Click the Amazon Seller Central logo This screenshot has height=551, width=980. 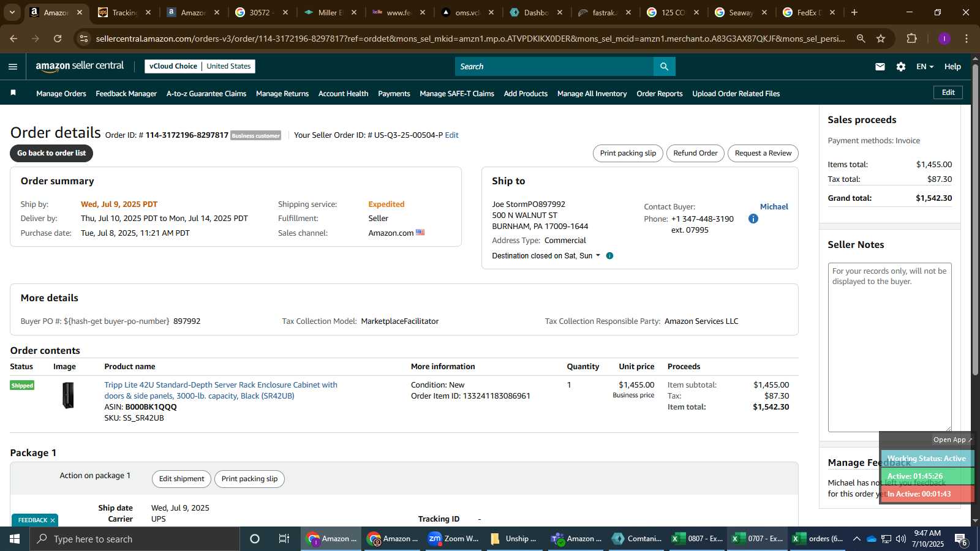click(x=80, y=66)
